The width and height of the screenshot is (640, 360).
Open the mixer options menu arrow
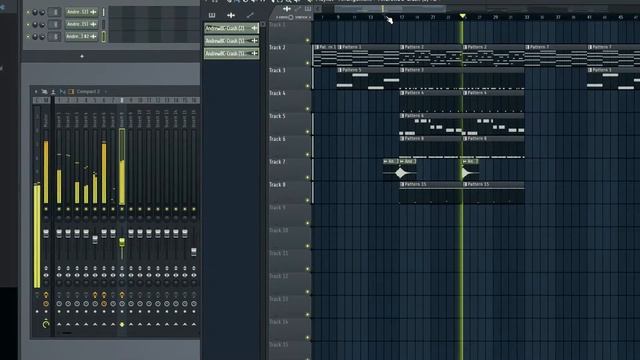tap(36, 92)
